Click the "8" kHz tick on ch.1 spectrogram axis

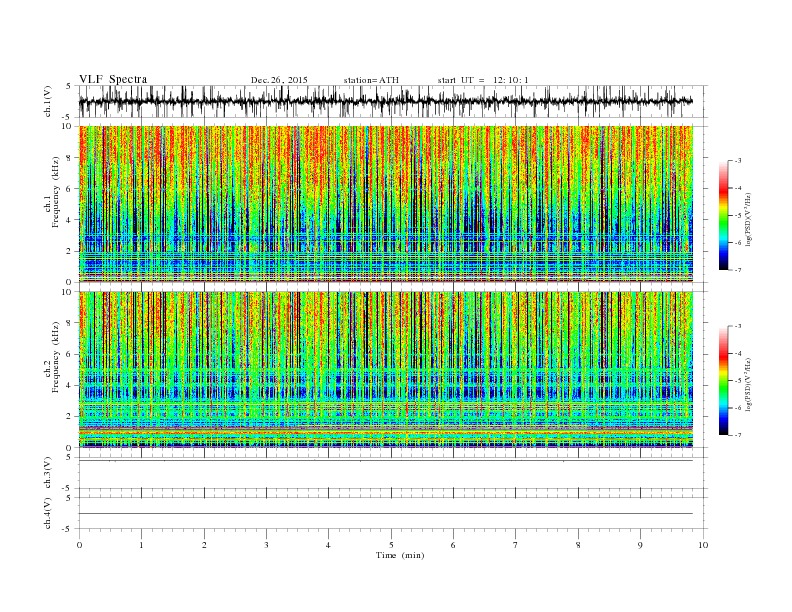[x=70, y=158]
